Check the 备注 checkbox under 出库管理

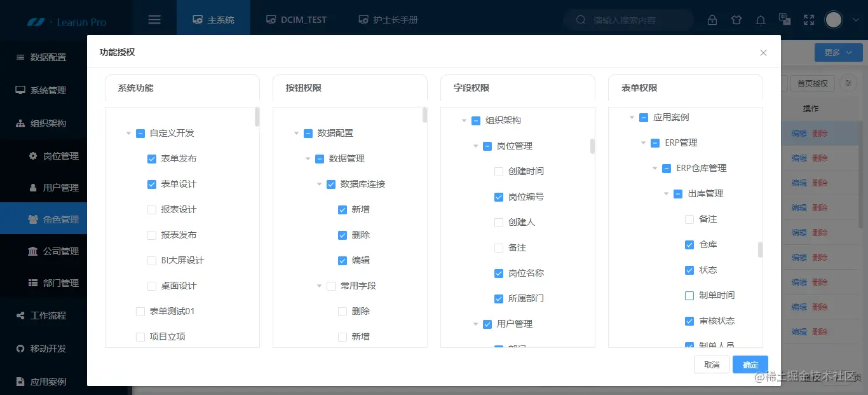coord(688,219)
